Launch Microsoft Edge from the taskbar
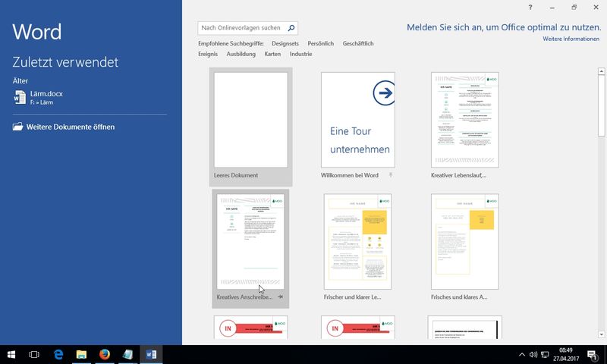Viewport: 607px width, 364px height. click(58, 354)
